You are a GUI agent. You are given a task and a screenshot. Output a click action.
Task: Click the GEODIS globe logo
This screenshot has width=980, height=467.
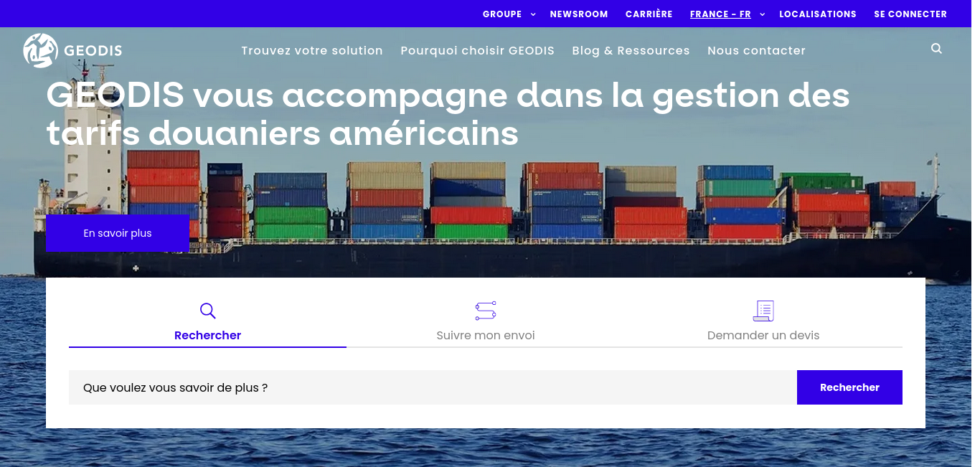tap(40, 50)
